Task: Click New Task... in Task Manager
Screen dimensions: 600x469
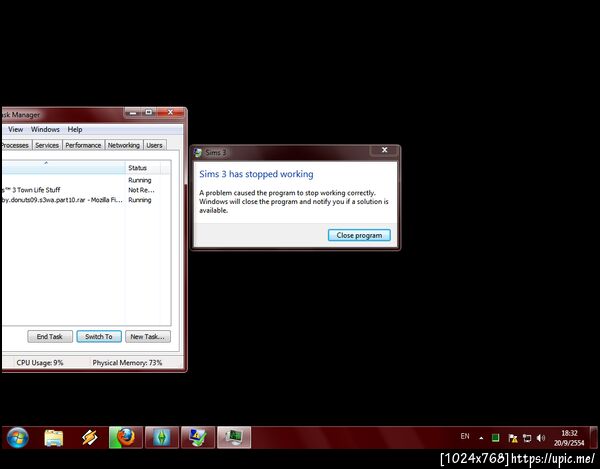Action: (148, 337)
